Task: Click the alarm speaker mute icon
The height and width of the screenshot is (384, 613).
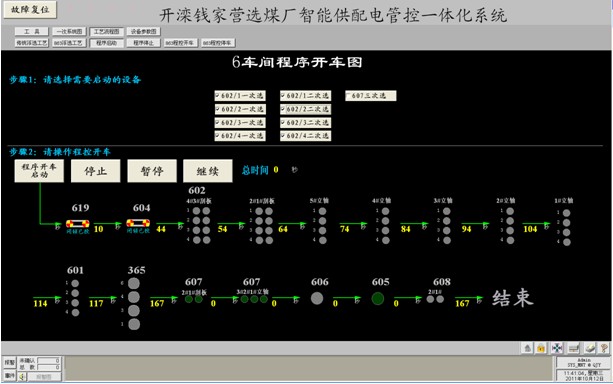Action: (22, 376)
